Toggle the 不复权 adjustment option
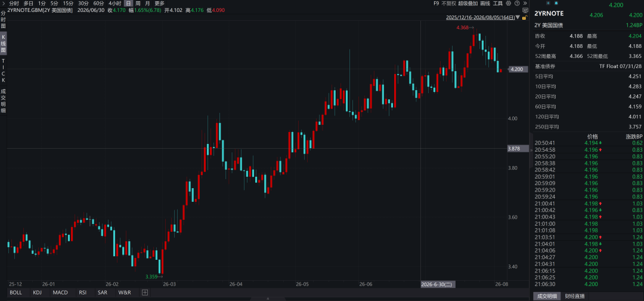The height and width of the screenshot is (301, 644). (448, 4)
